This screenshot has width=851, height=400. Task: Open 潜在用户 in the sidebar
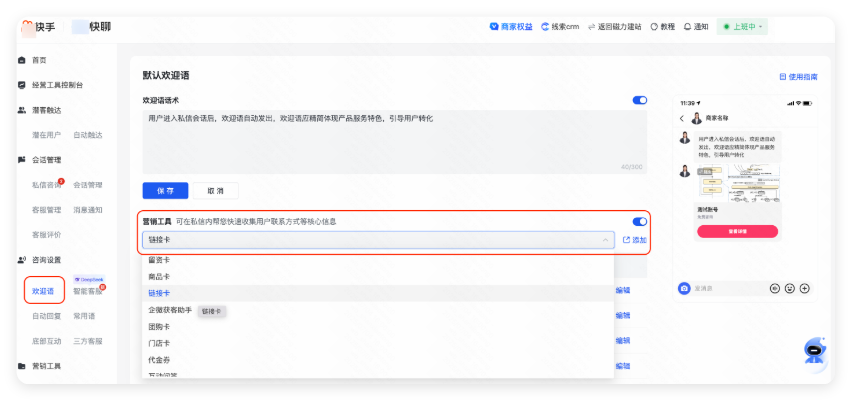46,135
